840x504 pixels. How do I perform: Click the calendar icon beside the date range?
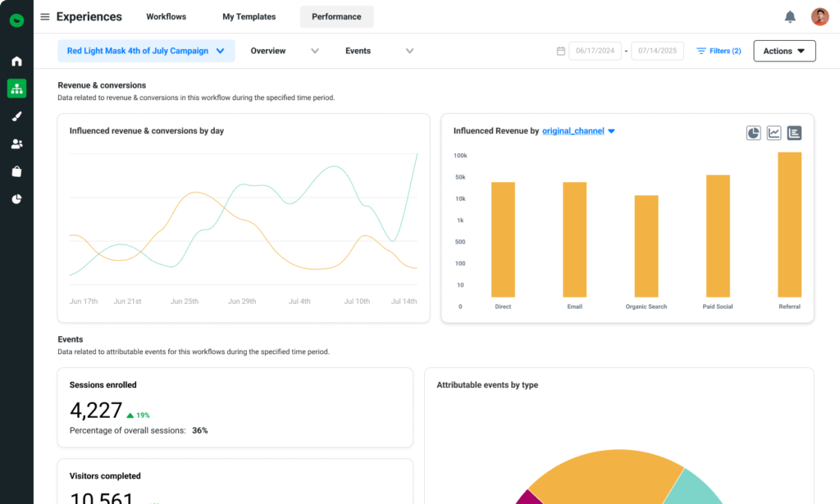click(560, 50)
